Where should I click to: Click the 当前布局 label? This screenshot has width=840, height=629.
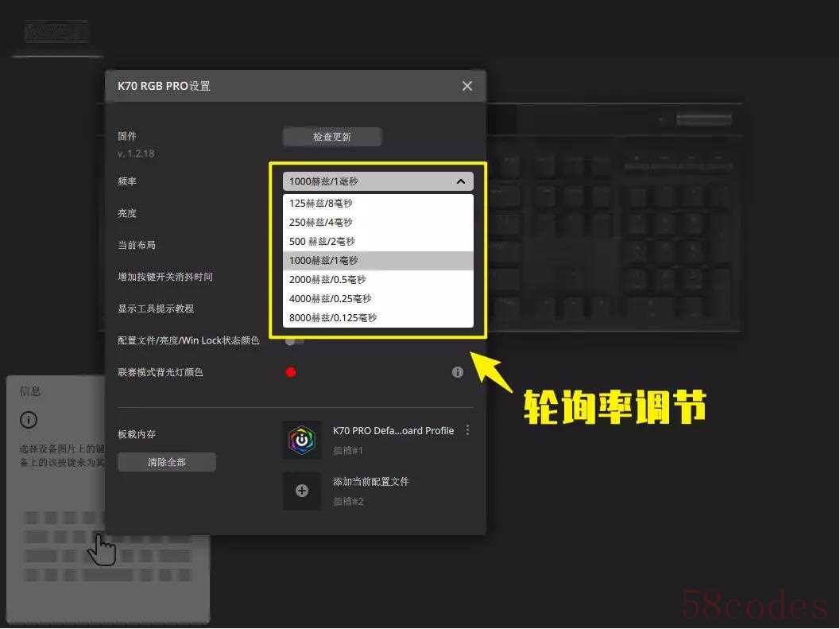[x=137, y=245]
